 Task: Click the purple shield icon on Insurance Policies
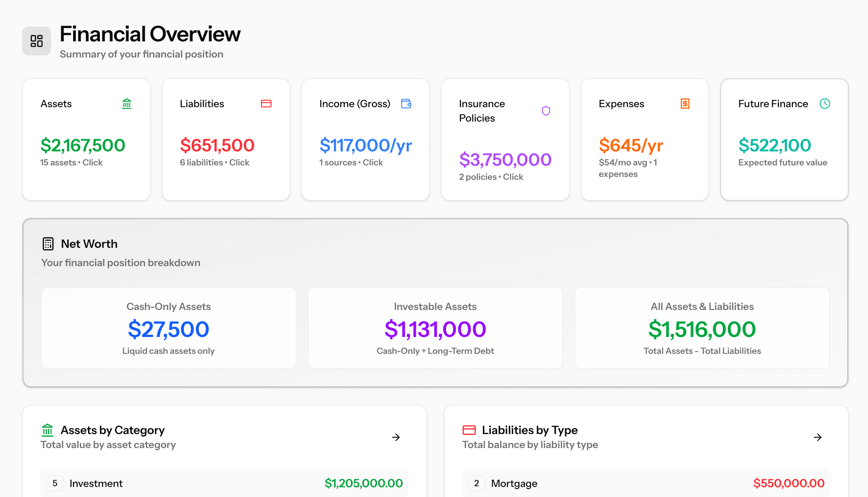[545, 111]
